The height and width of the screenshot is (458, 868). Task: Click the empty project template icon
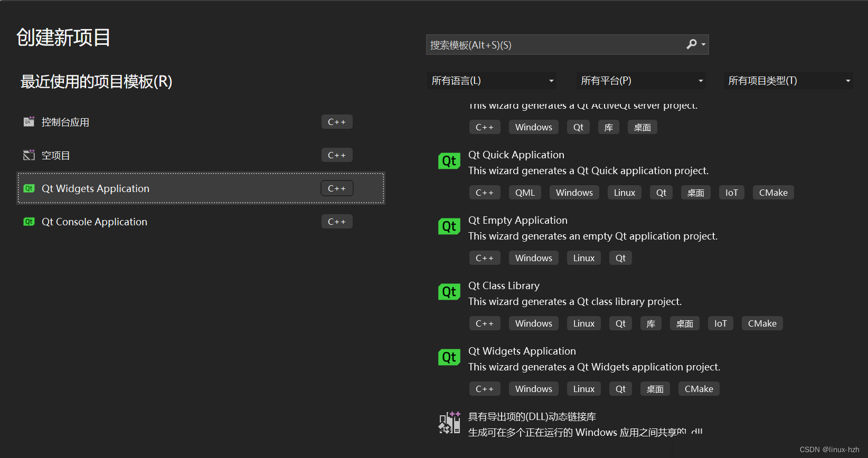tap(29, 155)
